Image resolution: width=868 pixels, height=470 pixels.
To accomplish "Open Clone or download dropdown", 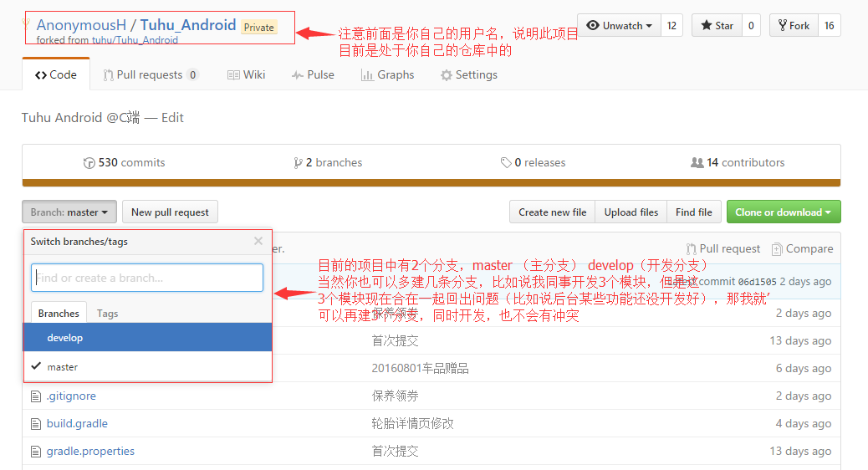I will pos(784,212).
